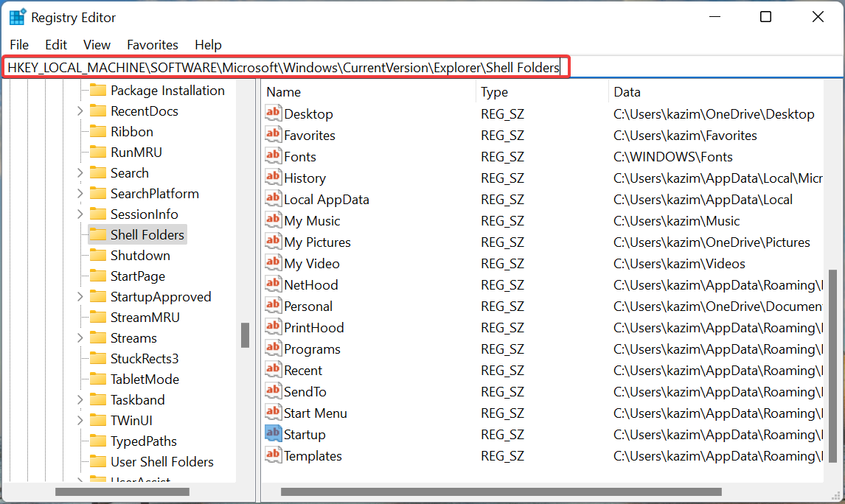845x504 pixels.
Task: Click the Ribbon key folder icon
Action: 97,131
